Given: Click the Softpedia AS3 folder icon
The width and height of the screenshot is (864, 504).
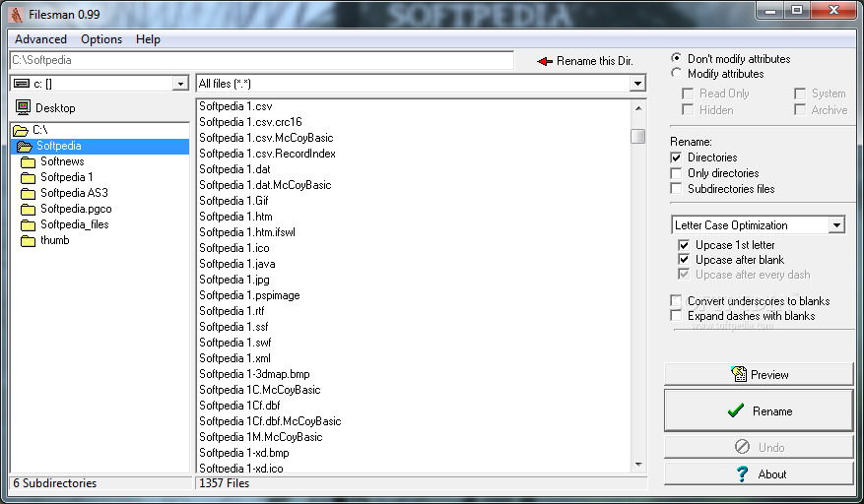Looking at the screenshot, I should pyautogui.click(x=29, y=193).
